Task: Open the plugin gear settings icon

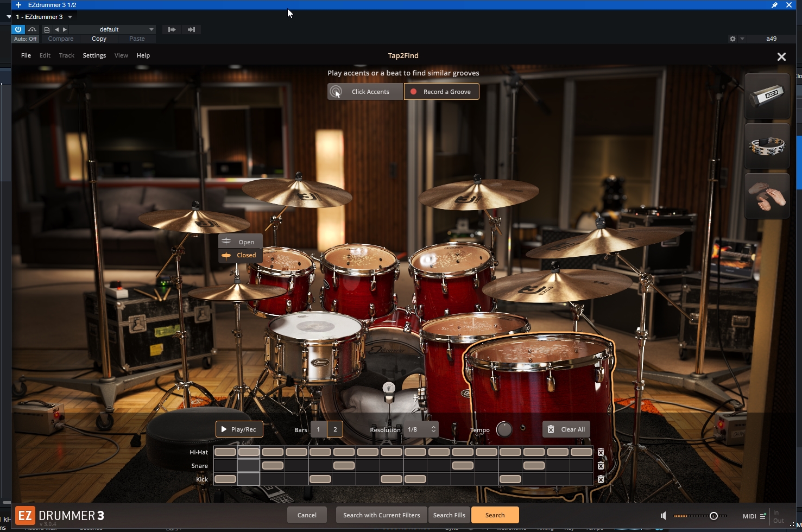Action: pos(732,39)
